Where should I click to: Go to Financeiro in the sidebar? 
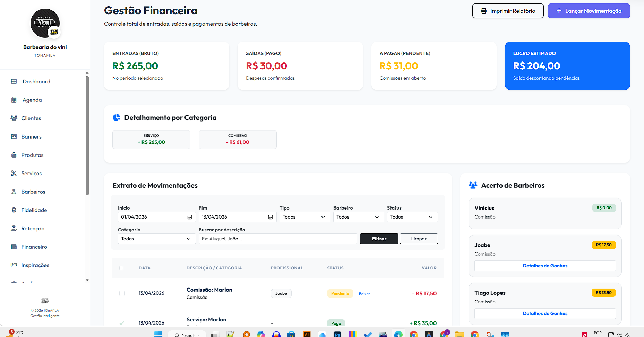pos(34,247)
